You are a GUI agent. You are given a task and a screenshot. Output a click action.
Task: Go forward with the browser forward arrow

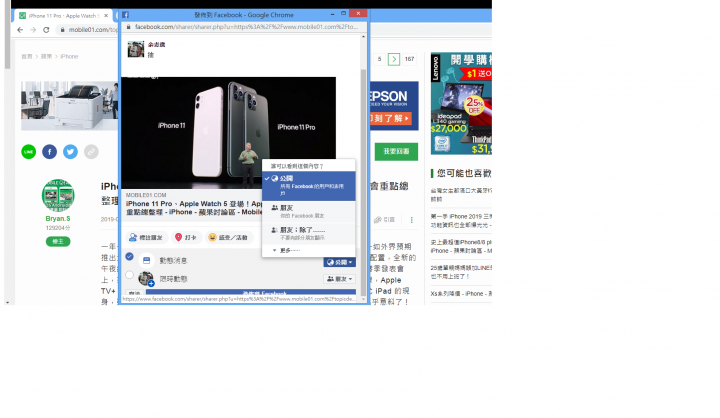(x=33, y=30)
